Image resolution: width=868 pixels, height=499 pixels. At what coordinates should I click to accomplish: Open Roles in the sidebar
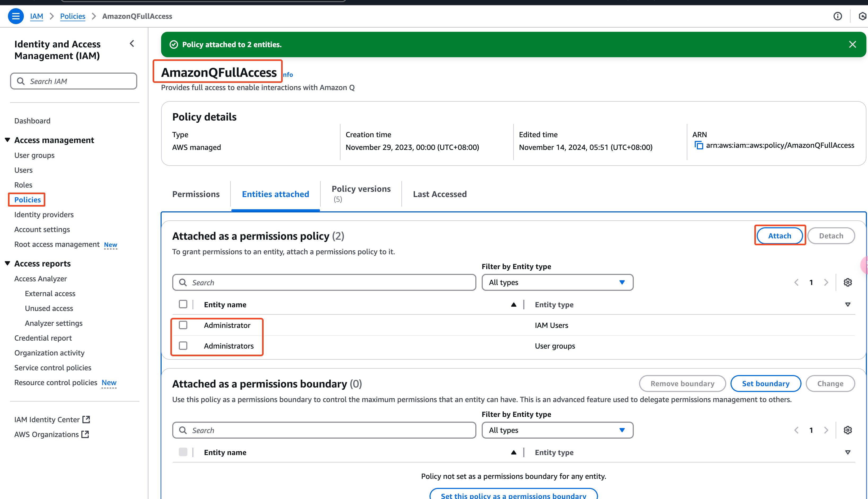[23, 185]
